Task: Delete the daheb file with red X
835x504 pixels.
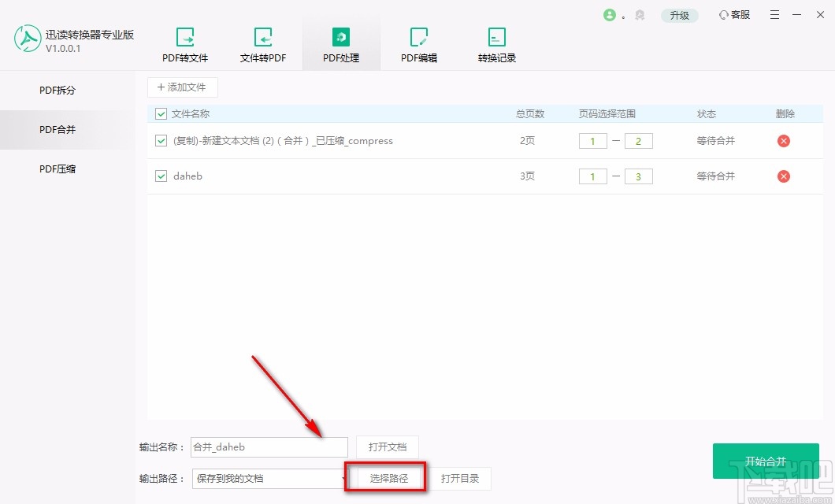Action: point(783,176)
